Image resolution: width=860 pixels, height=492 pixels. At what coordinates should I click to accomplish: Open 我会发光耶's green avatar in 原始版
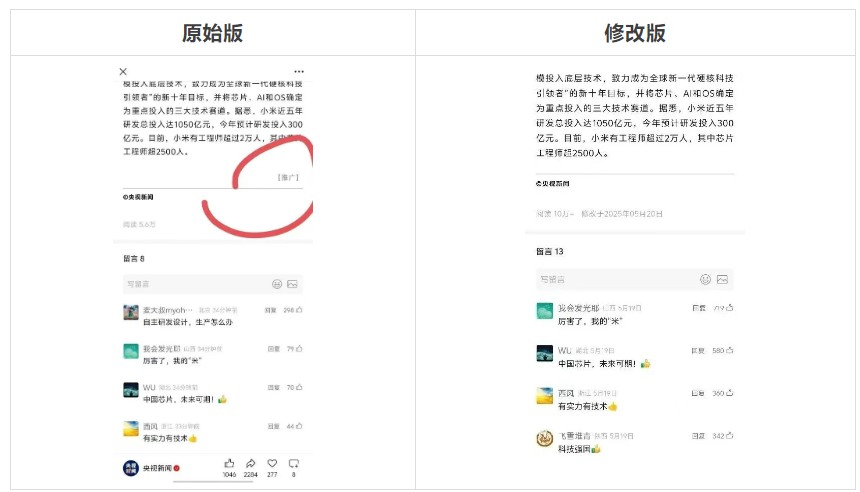coord(131,351)
